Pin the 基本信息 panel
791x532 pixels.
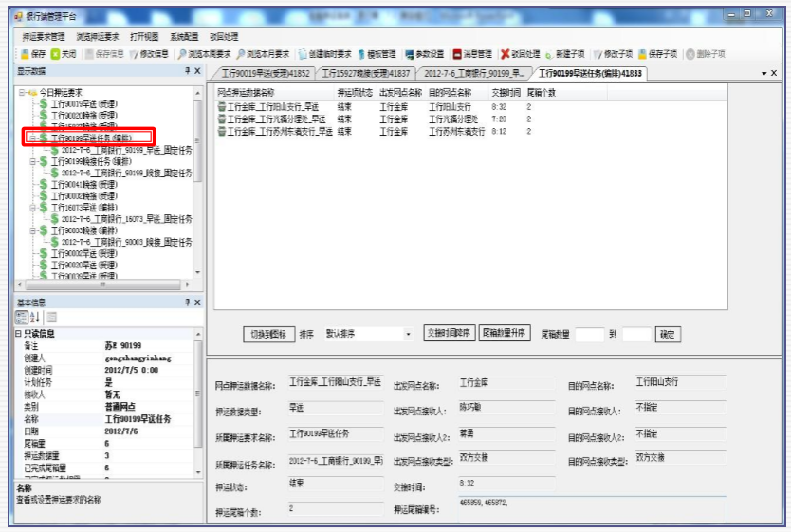click(x=187, y=303)
